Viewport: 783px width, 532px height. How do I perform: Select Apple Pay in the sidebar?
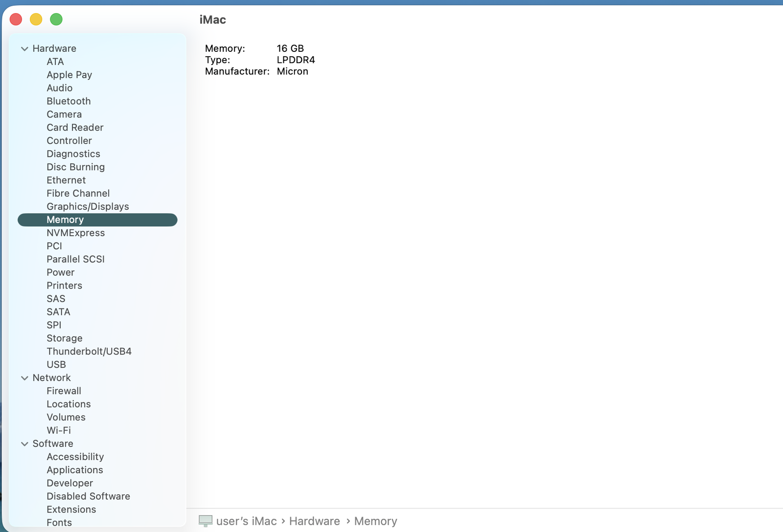click(x=69, y=75)
